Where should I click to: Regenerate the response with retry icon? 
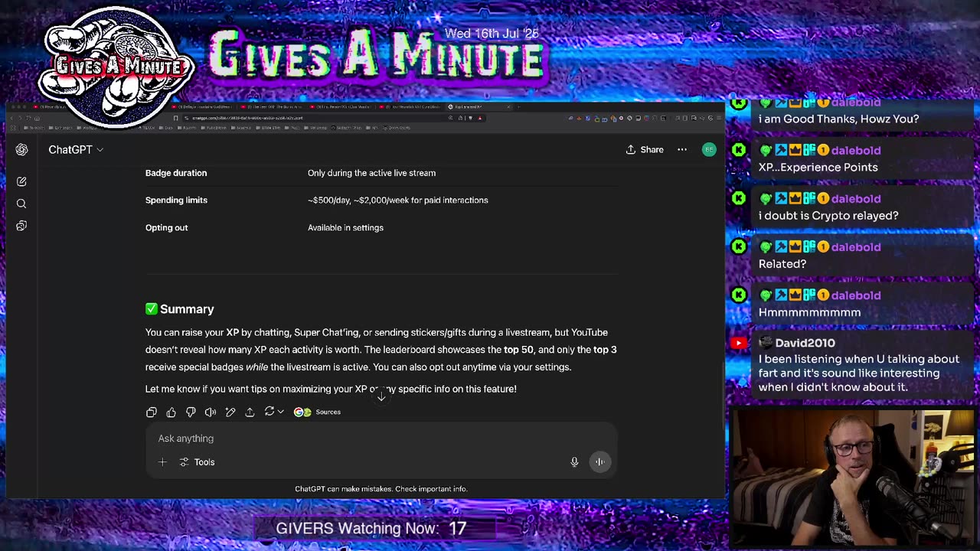tap(269, 412)
